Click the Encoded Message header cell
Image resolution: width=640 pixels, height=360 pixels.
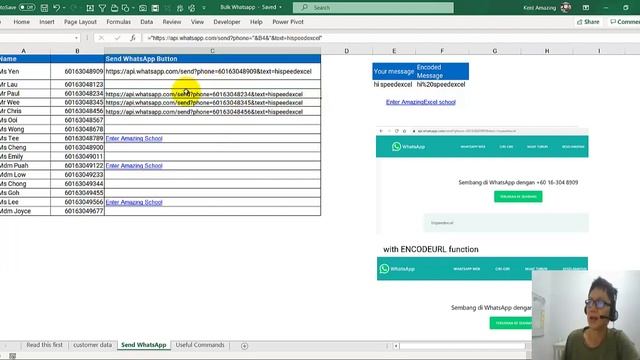pos(442,71)
